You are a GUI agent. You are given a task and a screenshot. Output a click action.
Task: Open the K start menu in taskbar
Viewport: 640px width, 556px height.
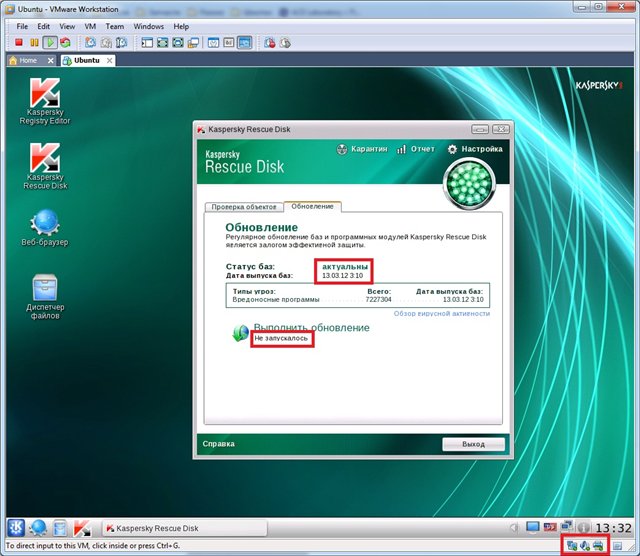tap(15, 527)
